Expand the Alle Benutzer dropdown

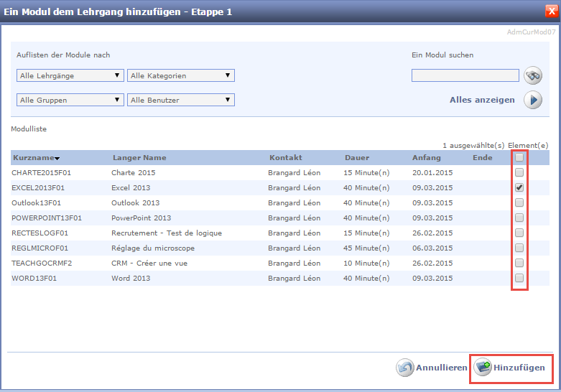(180, 100)
